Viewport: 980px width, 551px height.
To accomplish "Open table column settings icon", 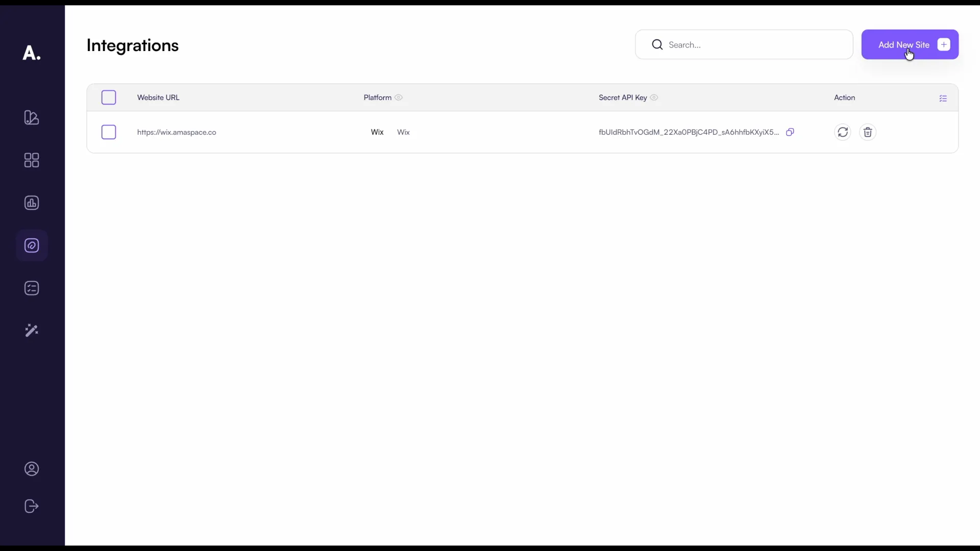I will click(943, 98).
